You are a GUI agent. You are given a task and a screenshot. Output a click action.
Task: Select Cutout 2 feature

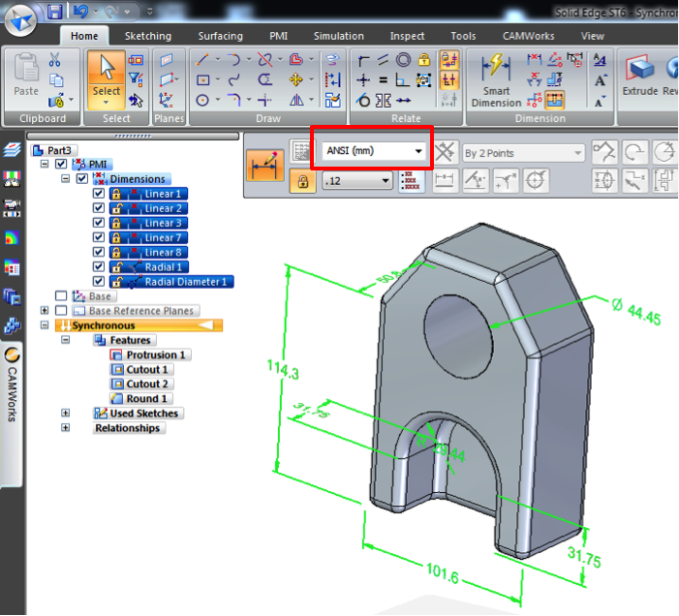142,384
